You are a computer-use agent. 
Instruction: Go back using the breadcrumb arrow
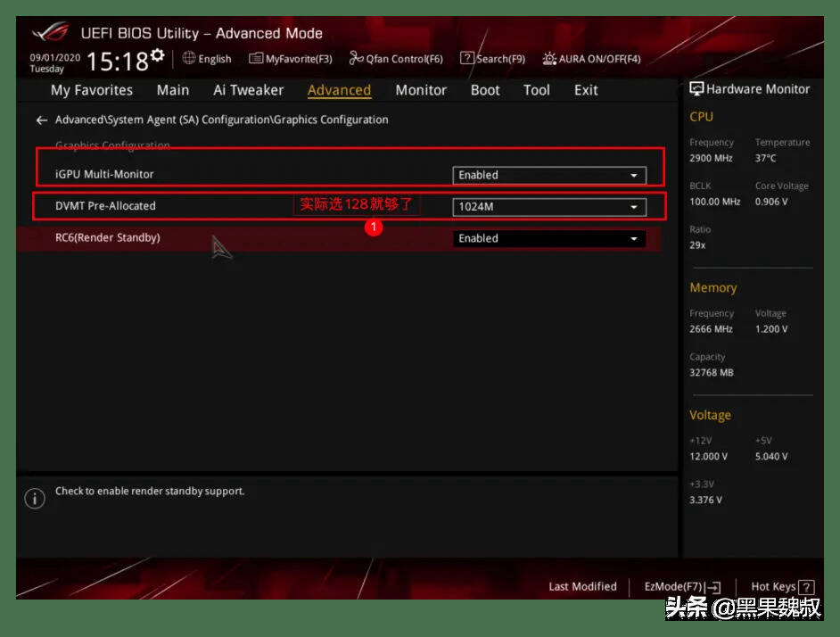point(41,120)
